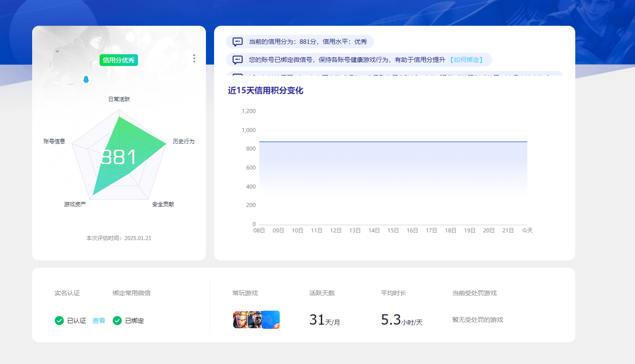The height and width of the screenshot is (364, 635).
Task: Click the 5.3小时/天 average duration value
Action: pos(401,320)
